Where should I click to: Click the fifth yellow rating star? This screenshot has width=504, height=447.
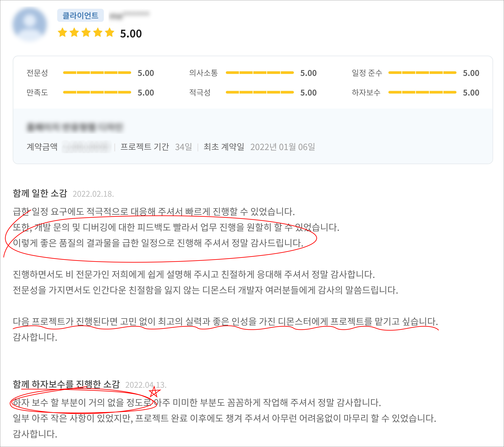(109, 33)
